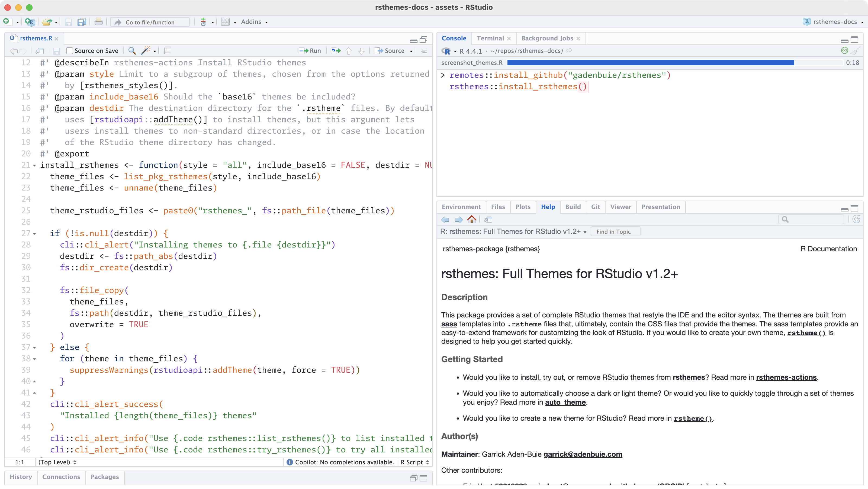Click the Save All documents icon
Viewport: 868px width, 489px height.
pos(82,22)
